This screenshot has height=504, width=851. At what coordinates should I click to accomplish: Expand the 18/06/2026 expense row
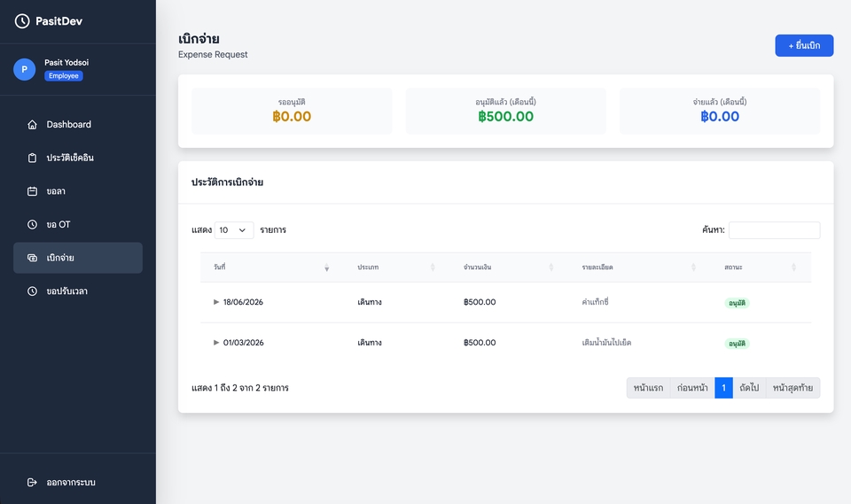[x=216, y=302]
